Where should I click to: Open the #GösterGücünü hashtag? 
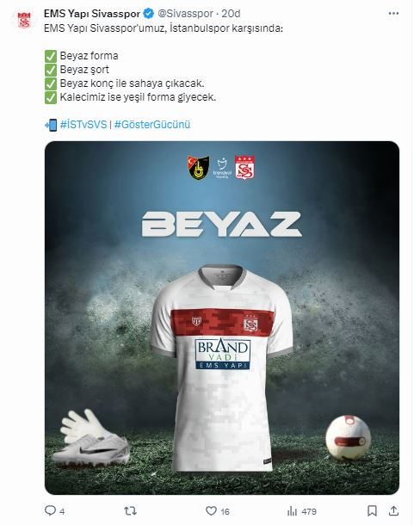pyautogui.click(x=152, y=125)
